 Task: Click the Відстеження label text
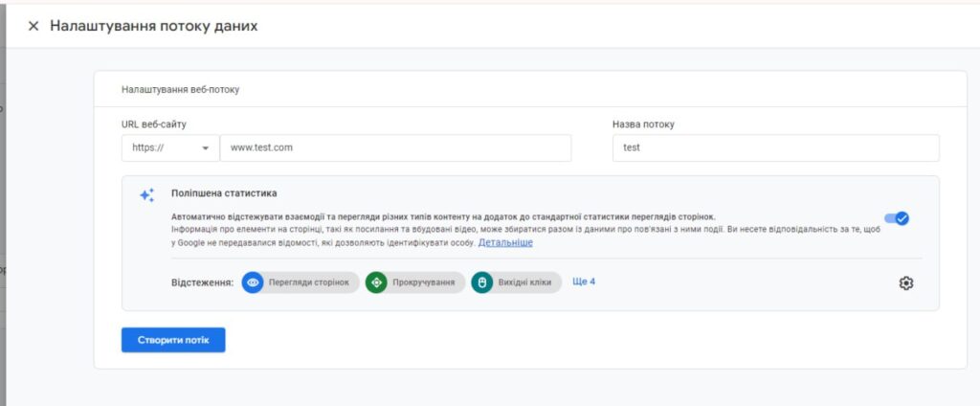tap(202, 282)
